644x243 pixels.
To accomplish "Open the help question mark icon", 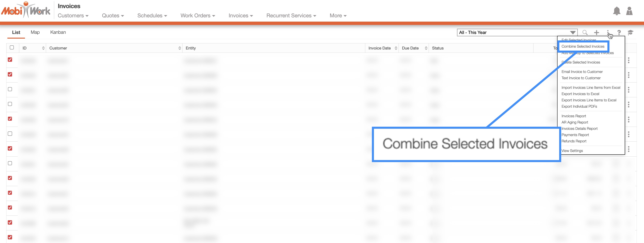I will pyautogui.click(x=619, y=32).
